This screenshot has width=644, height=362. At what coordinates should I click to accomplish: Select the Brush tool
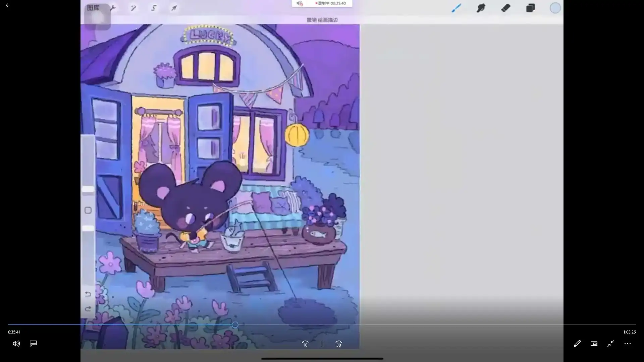(456, 8)
